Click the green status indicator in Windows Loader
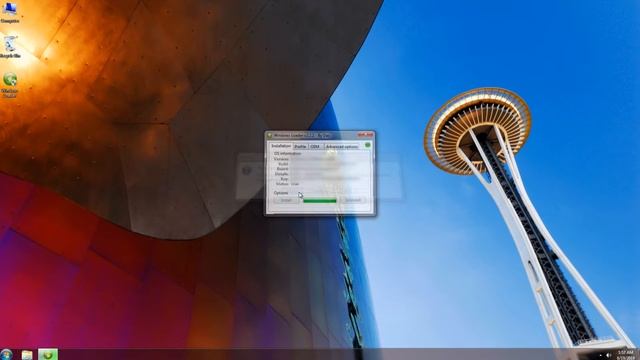 tap(367, 145)
